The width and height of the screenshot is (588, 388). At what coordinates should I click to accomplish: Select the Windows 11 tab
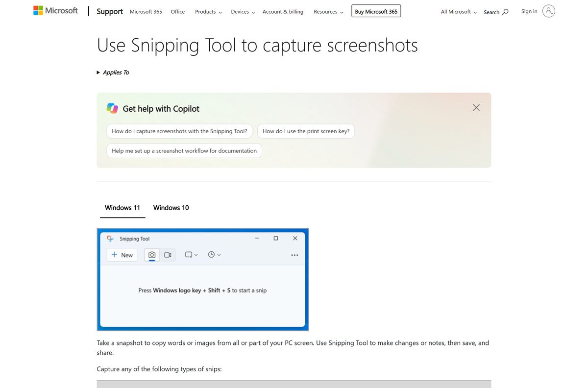122,208
